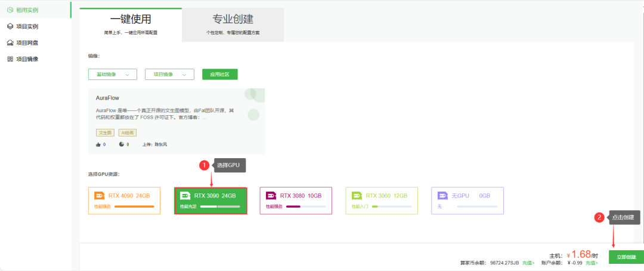Open the 项目实例 sidebar menu item
Image resolution: width=644 pixels, height=271 pixels.
(x=35, y=26)
